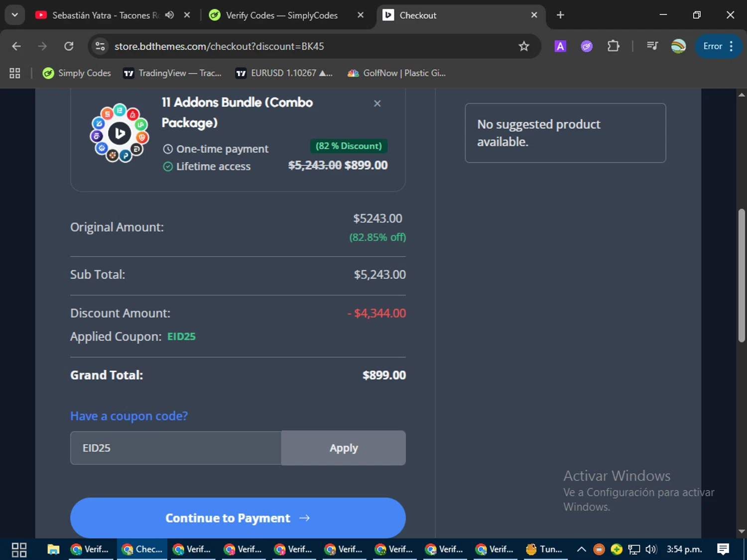Click the page vertical scrollbar thumb
This screenshot has height=560, width=747.
pos(742,275)
